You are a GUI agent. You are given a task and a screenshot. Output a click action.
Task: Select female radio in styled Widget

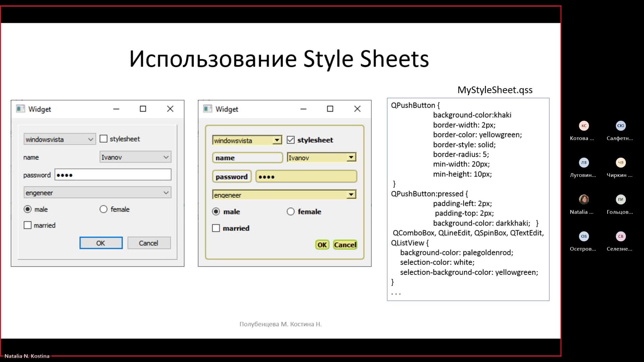tap(291, 212)
